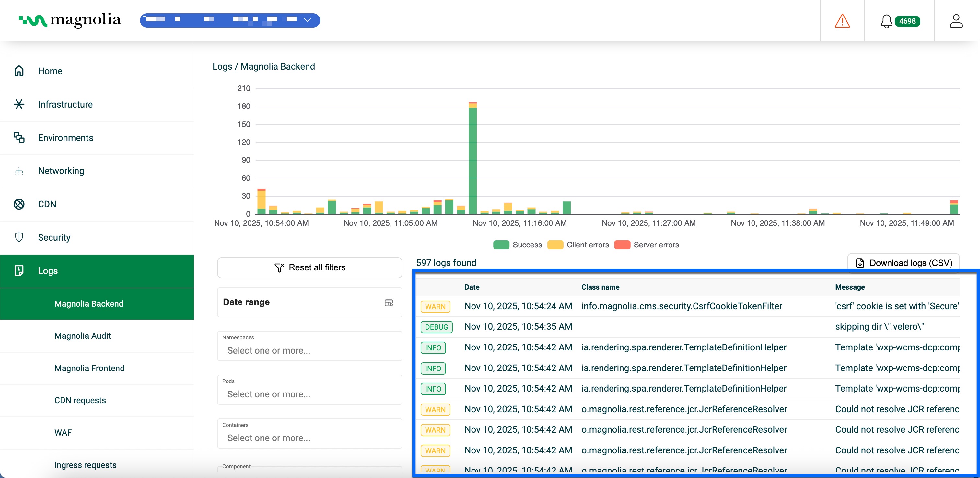Open the Namespaces select field

309,350
